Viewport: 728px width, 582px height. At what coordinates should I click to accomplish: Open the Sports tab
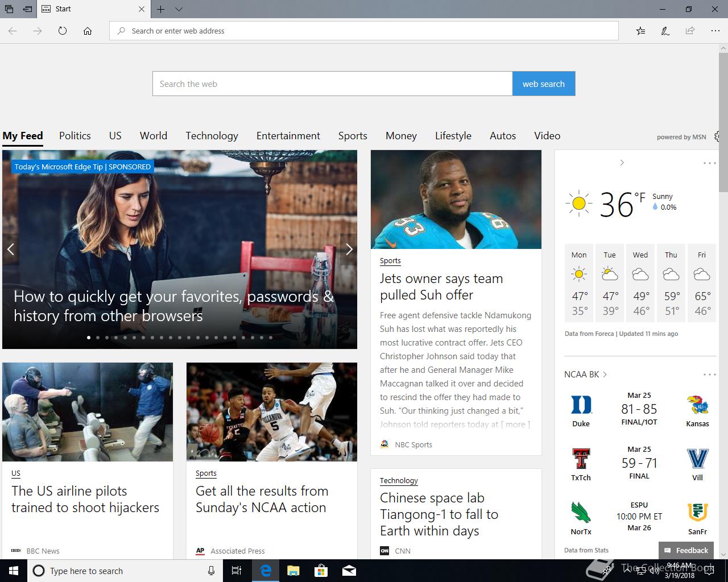[x=353, y=136]
